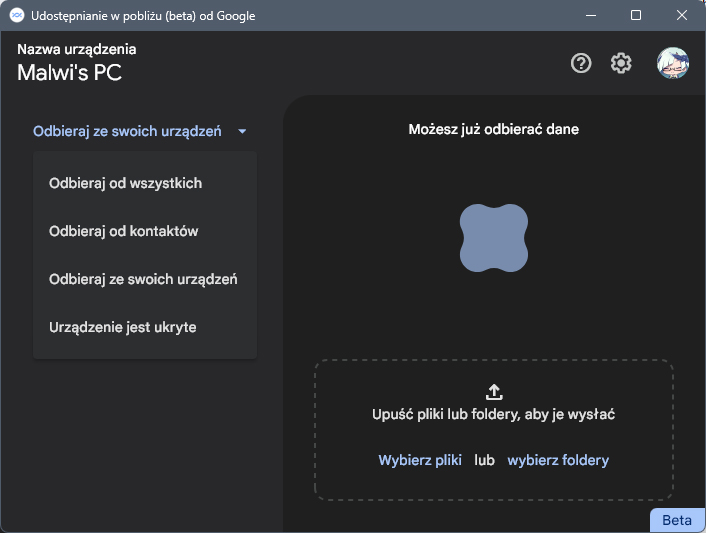Image resolution: width=706 pixels, height=533 pixels.
Task: Click the Beta badge button
Action: (x=677, y=520)
